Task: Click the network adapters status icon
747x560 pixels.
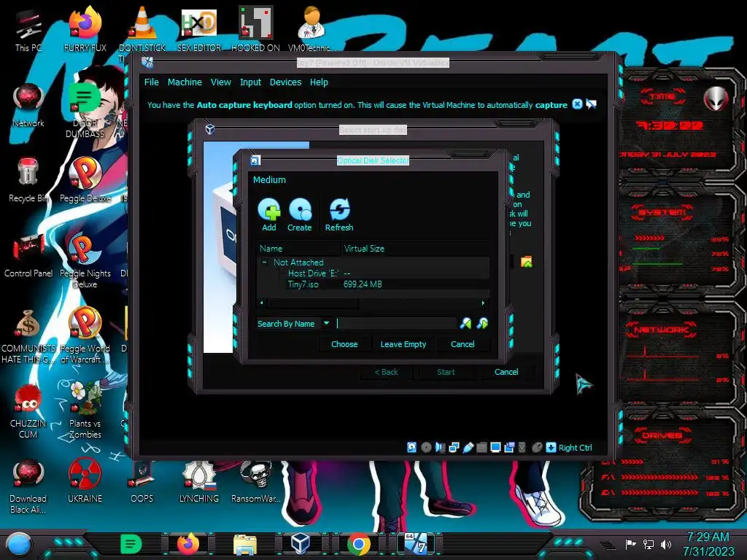Action: tap(454, 447)
